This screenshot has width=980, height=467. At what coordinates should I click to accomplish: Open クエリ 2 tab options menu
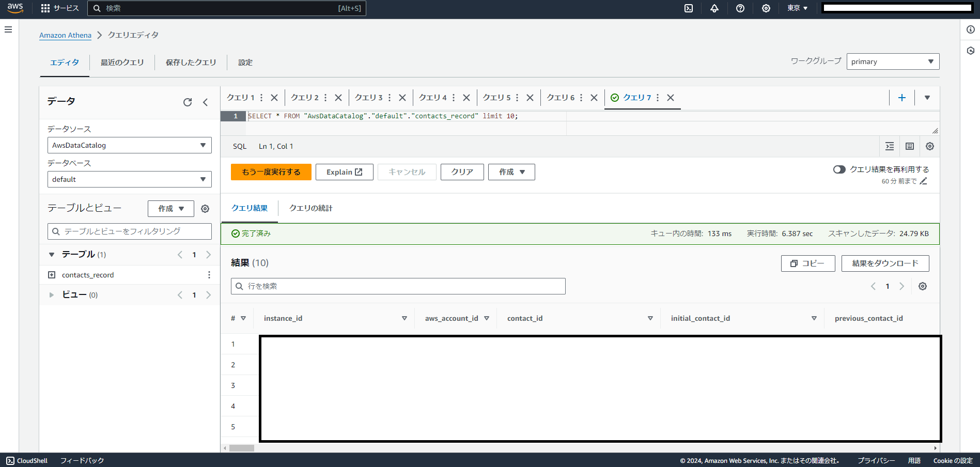pyautogui.click(x=325, y=98)
